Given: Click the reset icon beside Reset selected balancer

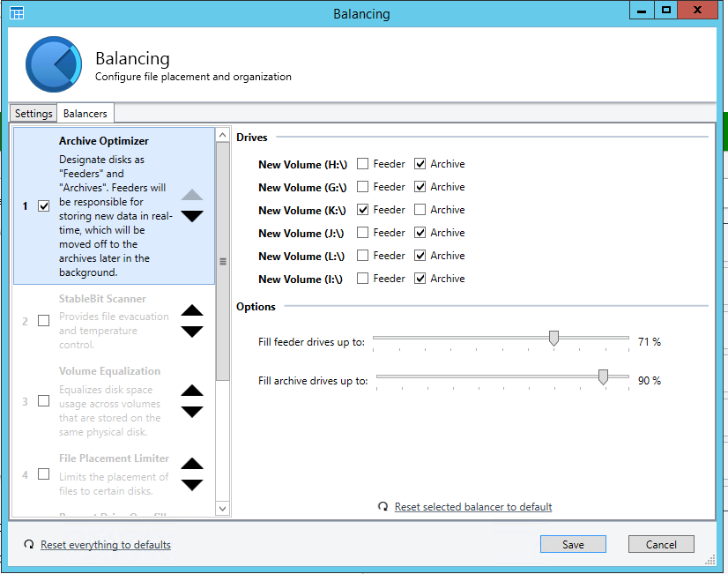Looking at the screenshot, I should tap(383, 506).
